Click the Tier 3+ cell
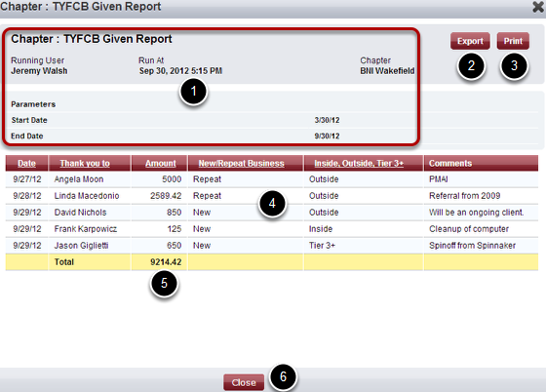The height and width of the screenshot is (392, 546). [322, 246]
